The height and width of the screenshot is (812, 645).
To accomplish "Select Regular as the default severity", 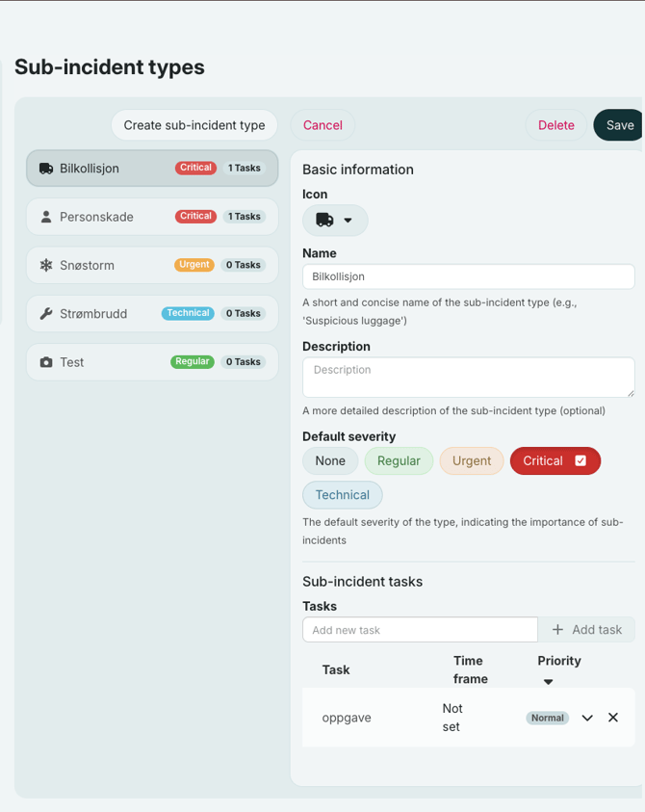I will (x=399, y=460).
